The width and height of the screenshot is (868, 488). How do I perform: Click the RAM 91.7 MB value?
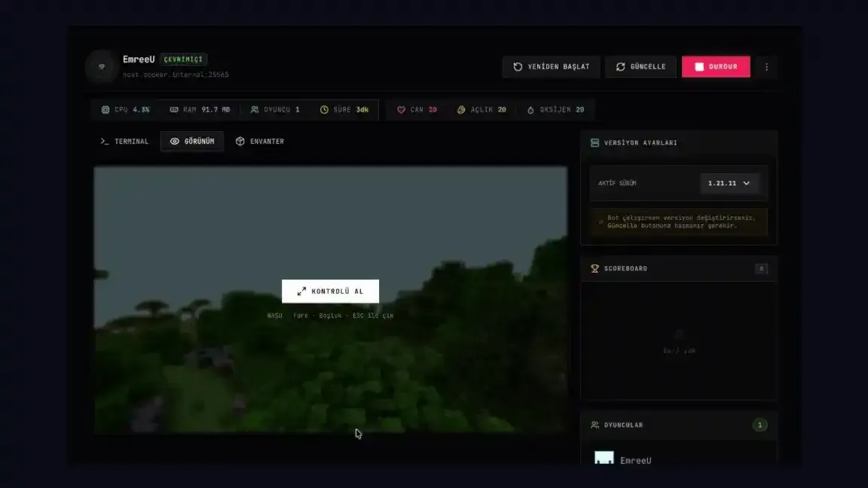(x=215, y=109)
